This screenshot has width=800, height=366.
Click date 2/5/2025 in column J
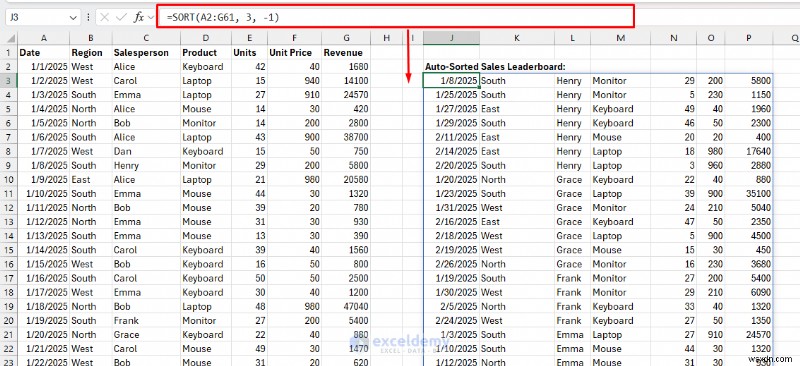coord(452,307)
